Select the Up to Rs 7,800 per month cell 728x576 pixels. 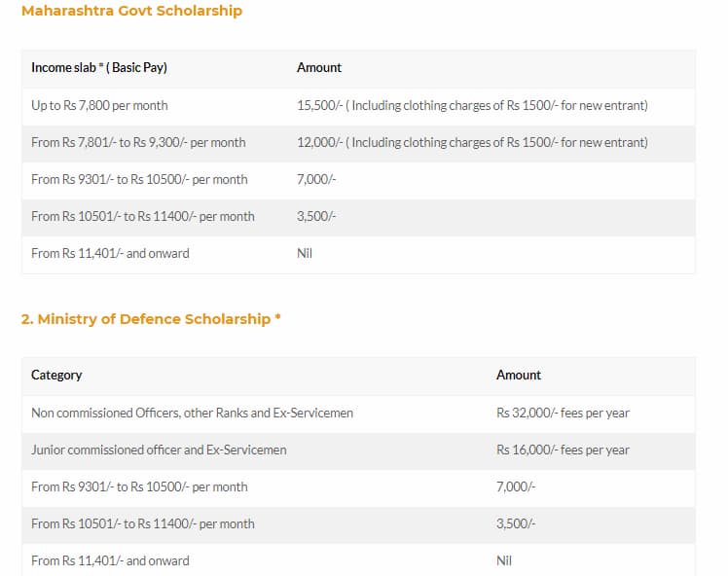pyautogui.click(x=99, y=105)
